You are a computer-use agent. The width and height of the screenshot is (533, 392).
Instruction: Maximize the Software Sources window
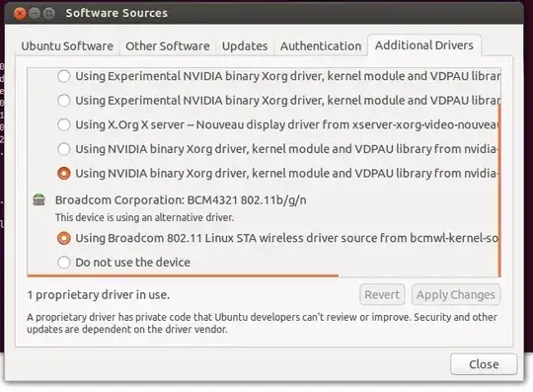pyautogui.click(x=49, y=13)
